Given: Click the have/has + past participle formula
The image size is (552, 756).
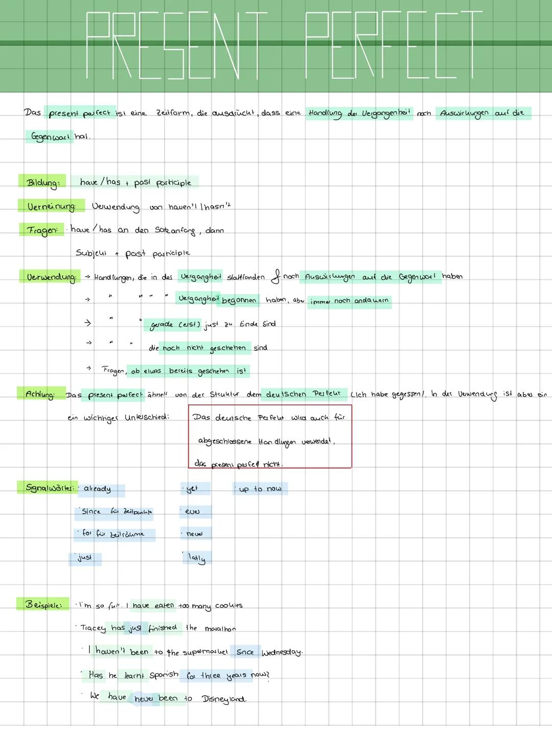Looking at the screenshot, I should (135, 182).
